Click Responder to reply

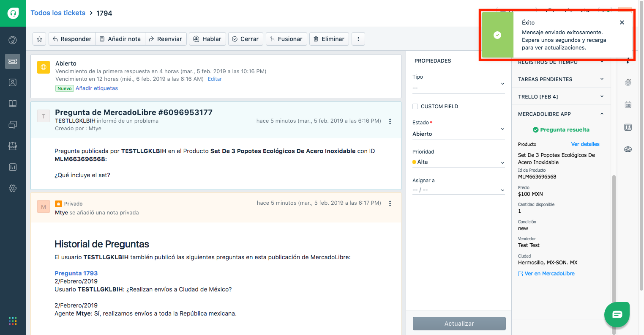pos(72,39)
